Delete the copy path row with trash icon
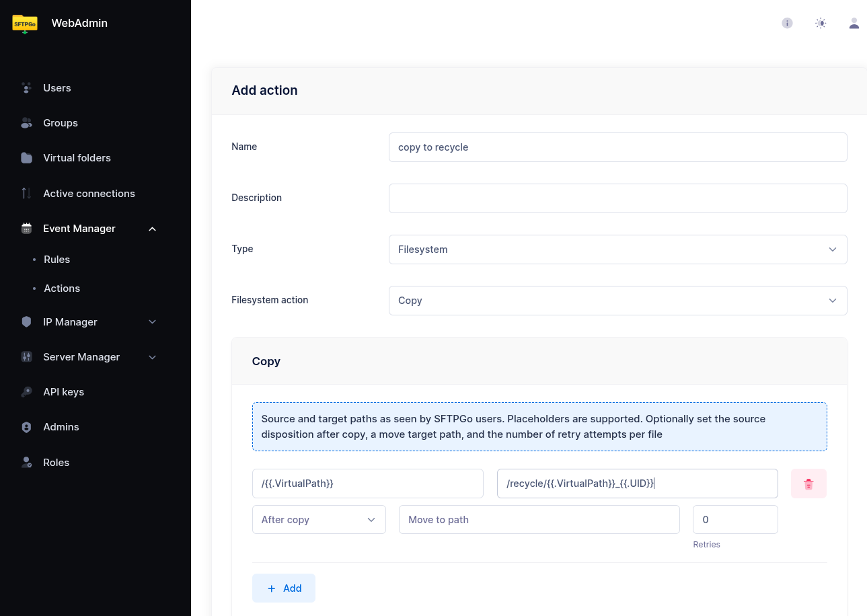 coord(808,484)
